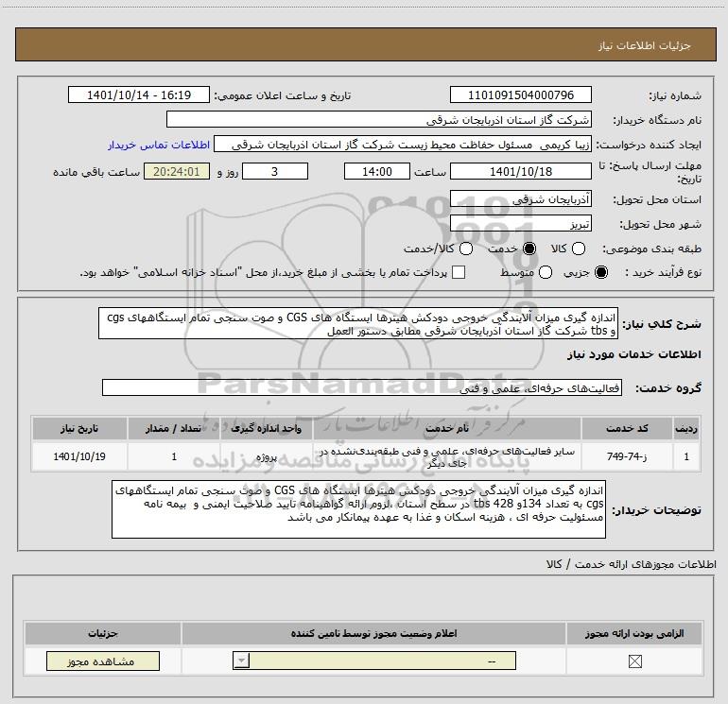Screen dimensions: 728x704
Task: Click the جزئیات اطلاعات نیاز page title
Action: coord(644,45)
